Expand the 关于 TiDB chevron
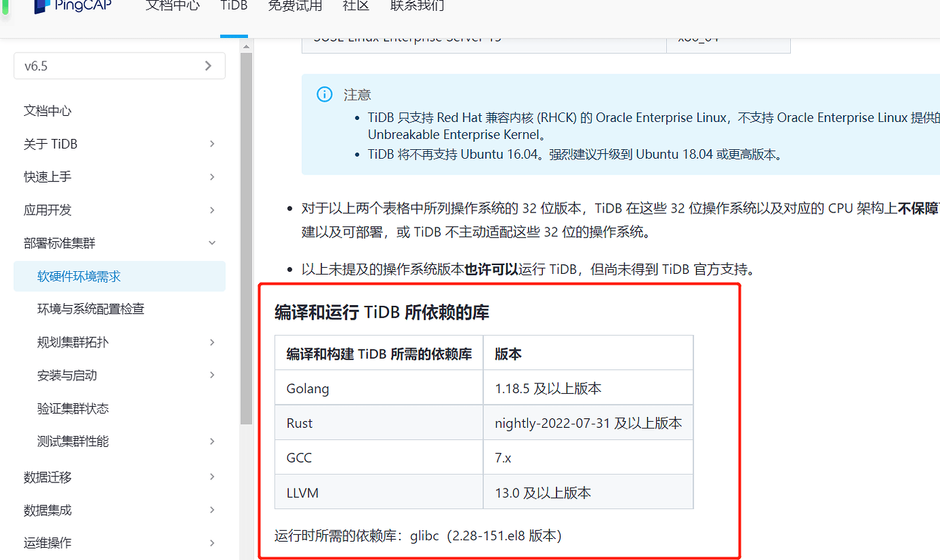The height and width of the screenshot is (560, 940). click(x=212, y=144)
